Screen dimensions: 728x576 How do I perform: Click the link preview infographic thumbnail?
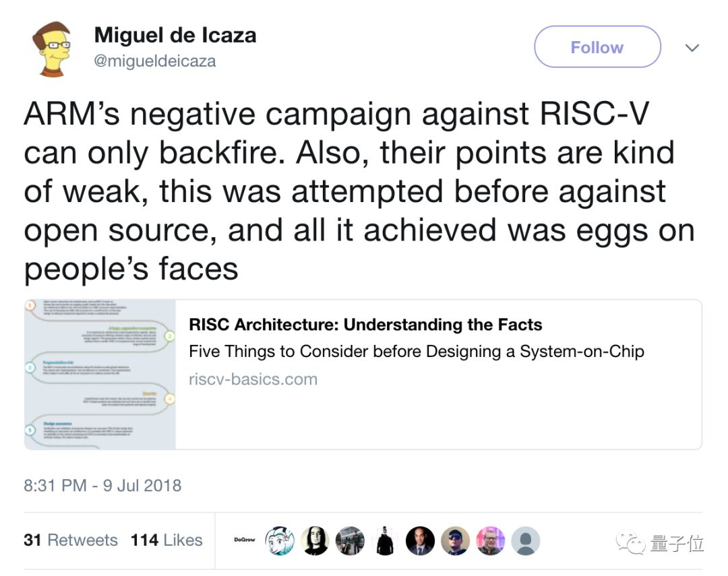pos(100,374)
